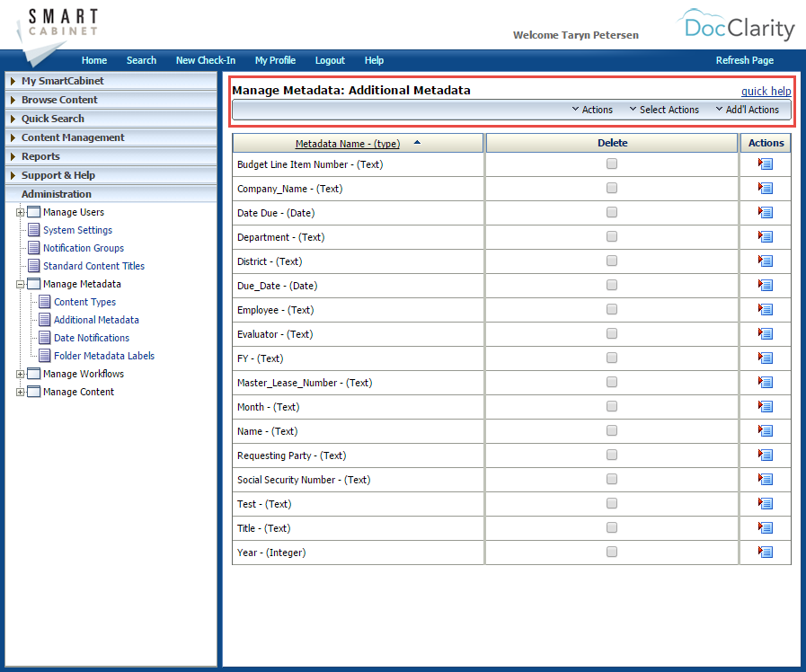The height and width of the screenshot is (672, 806).
Task: Click the Actions icon for Due_Date row
Action: point(765,285)
